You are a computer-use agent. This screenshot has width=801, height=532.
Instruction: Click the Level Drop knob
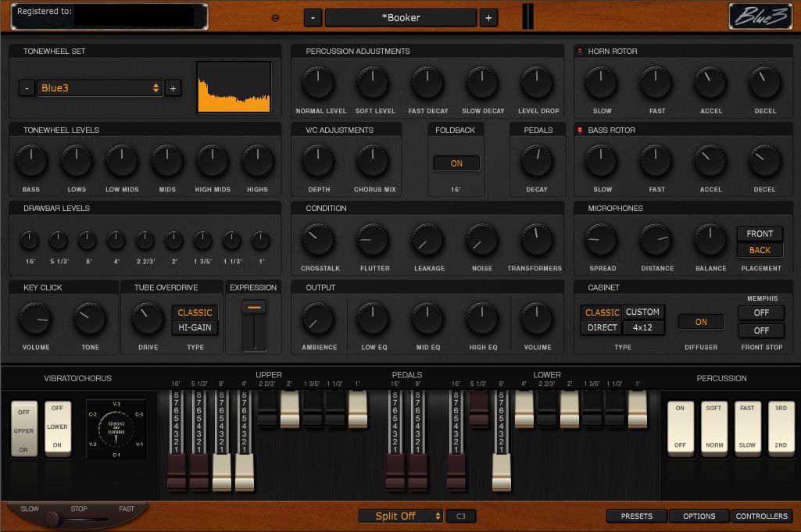click(537, 84)
